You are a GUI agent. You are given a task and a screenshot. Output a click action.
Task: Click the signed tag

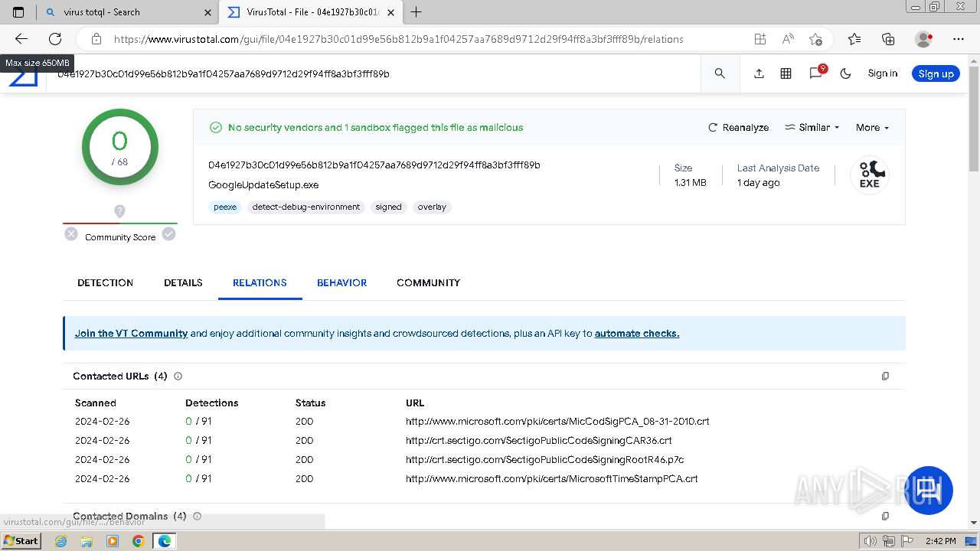pos(388,207)
